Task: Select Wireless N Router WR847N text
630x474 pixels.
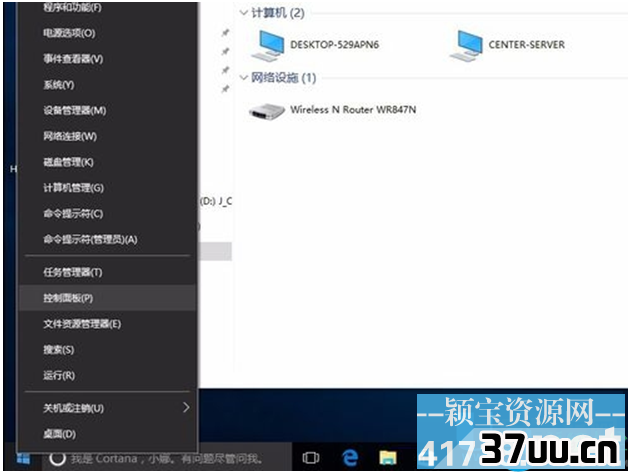Action: tap(353, 109)
